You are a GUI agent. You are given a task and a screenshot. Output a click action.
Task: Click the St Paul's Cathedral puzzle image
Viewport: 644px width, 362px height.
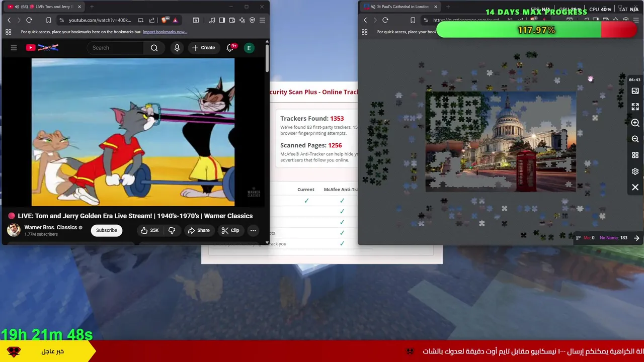pos(501,142)
